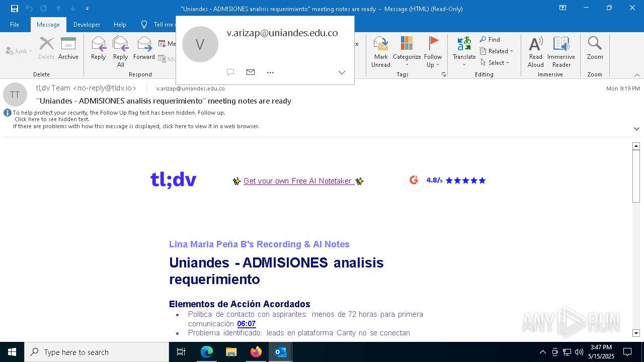Click Find in the Editing group
The height and width of the screenshot is (362, 644).
point(490,40)
